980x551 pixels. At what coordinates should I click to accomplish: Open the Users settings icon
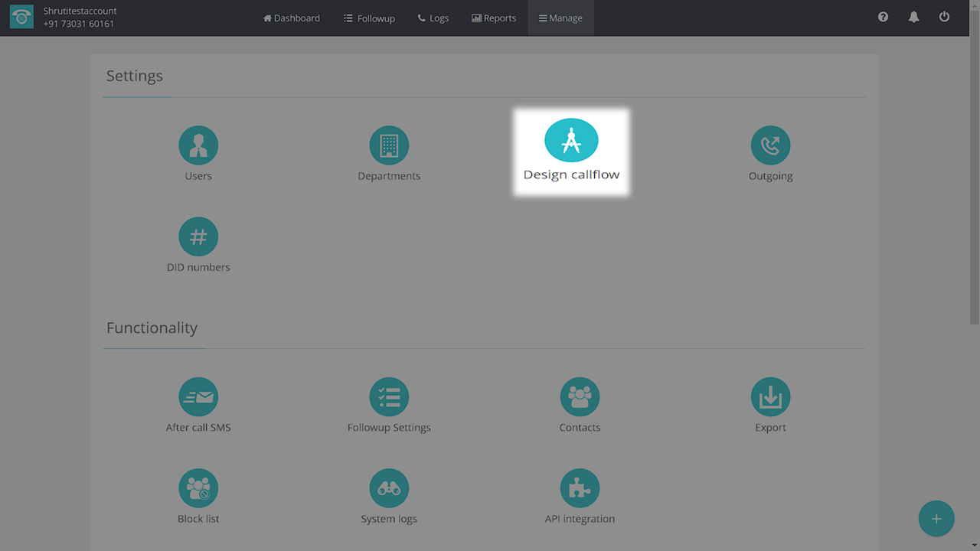click(198, 145)
